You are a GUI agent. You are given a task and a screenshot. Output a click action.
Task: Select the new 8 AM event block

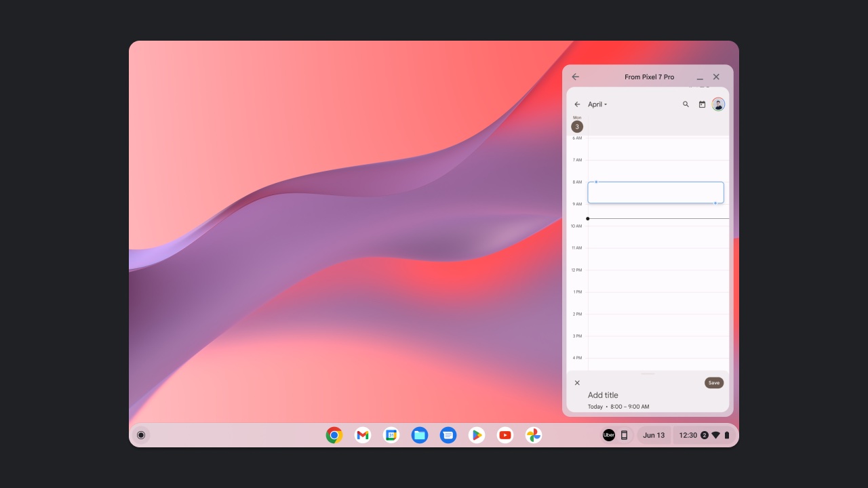point(655,192)
